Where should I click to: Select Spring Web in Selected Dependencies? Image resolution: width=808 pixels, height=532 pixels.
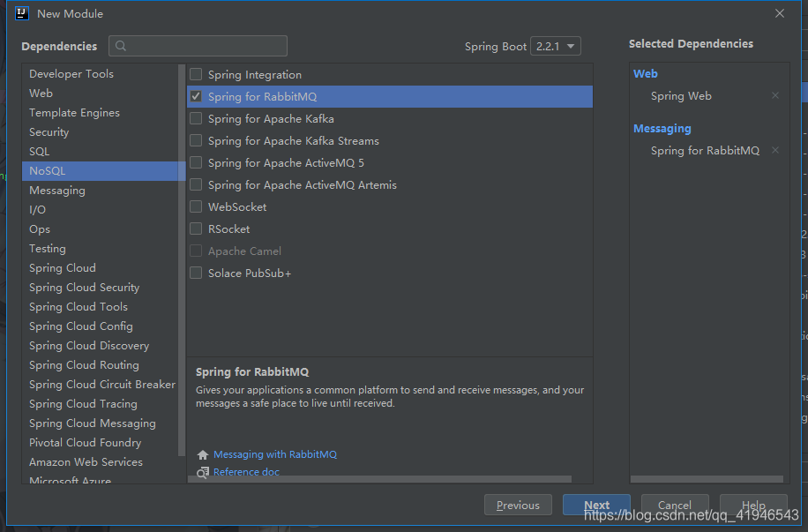681,96
